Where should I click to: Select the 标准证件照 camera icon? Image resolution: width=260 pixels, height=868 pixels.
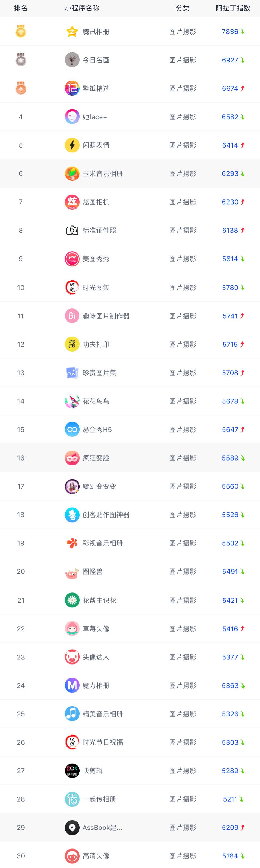pyautogui.click(x=72, y=231)
